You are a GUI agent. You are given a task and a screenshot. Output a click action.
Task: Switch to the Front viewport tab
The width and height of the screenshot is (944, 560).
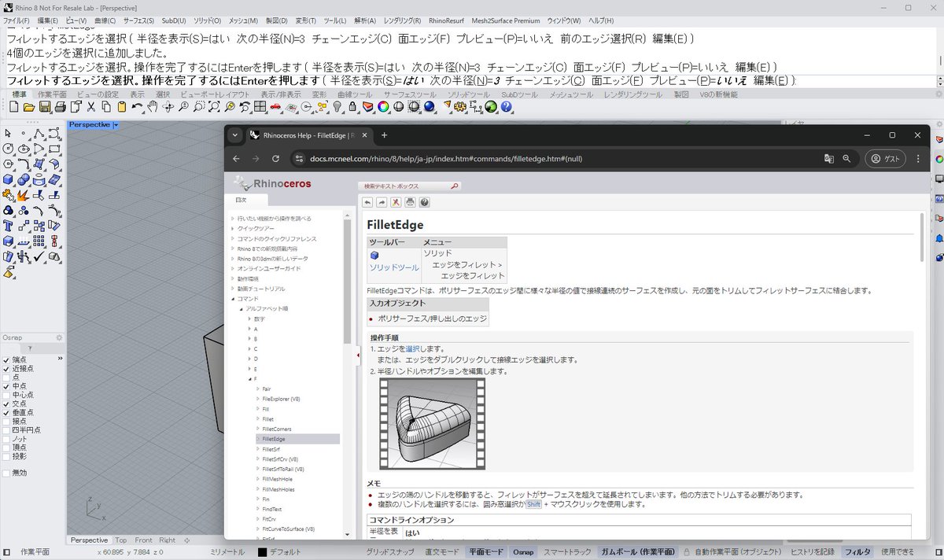[144, 540]
